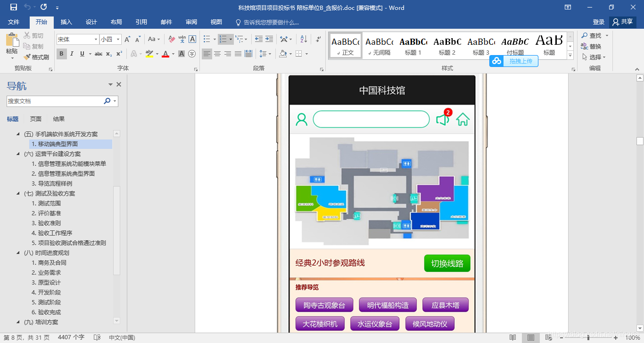644x343 pixels.
Task: Select the 标题 1 style thumbnail
Action: point(413,46)
